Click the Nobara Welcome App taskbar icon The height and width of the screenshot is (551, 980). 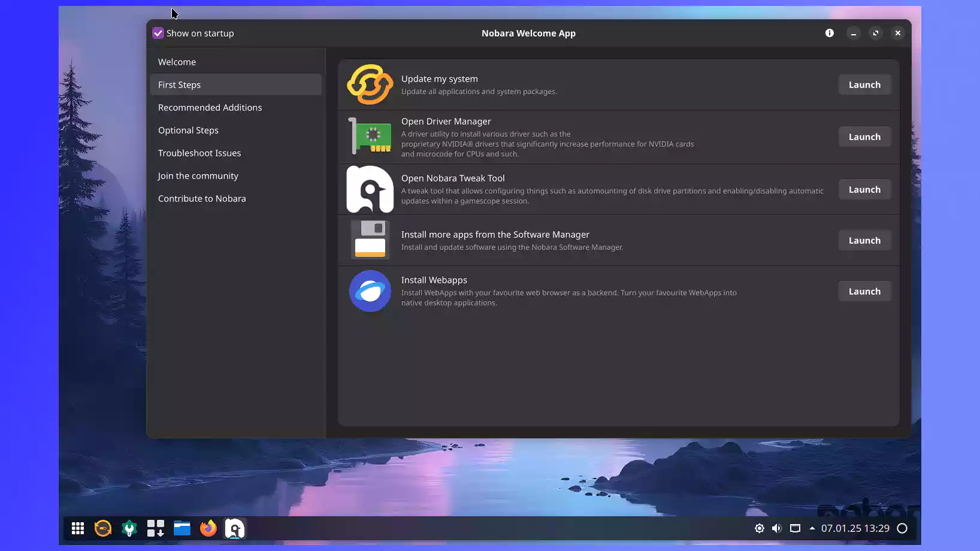click(235, 528)
